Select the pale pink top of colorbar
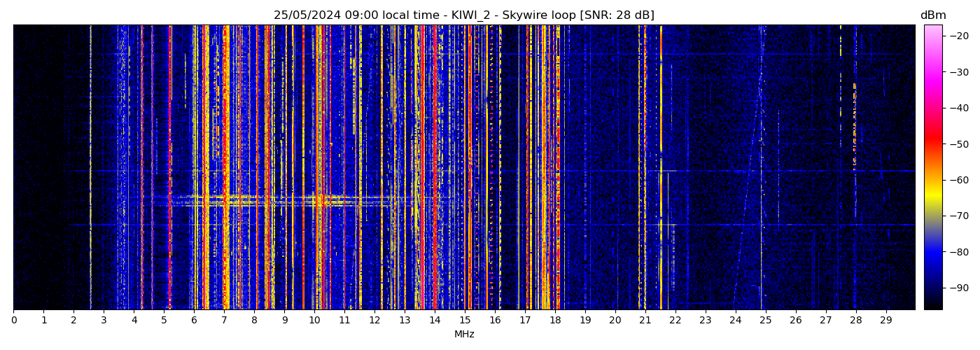980x350 pixels. tap(932, 29)
